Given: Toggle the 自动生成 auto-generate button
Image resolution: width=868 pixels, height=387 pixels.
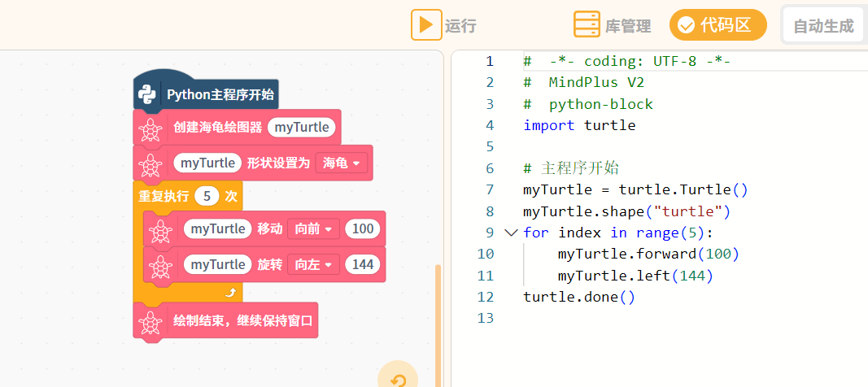Looking at the screenshot, I should pyautogui.click(x=823, y=25).
